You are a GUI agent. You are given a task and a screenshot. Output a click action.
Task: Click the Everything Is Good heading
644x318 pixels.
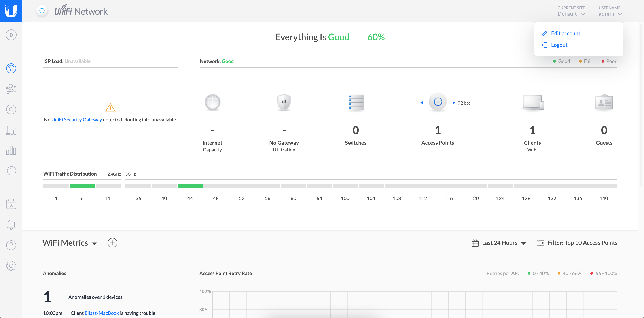(312, 37)
